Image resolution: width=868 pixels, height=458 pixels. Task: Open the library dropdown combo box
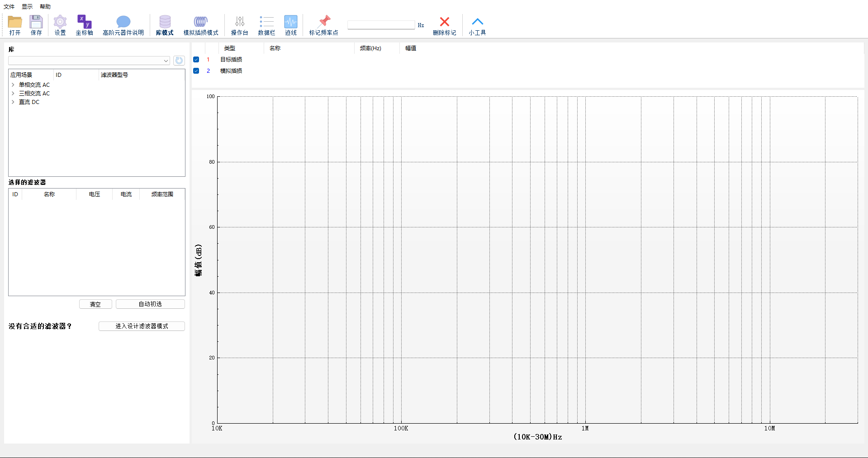tap(89, 61)
